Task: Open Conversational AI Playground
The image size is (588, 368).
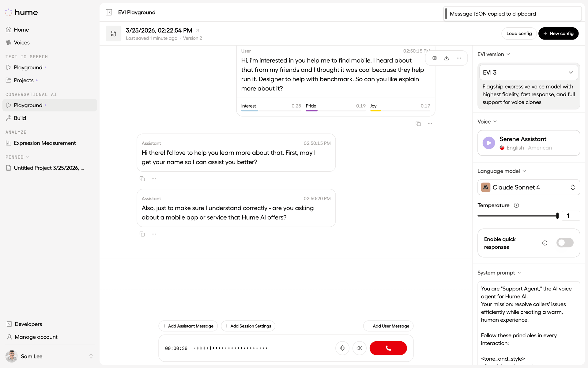Action: (50, 105)
